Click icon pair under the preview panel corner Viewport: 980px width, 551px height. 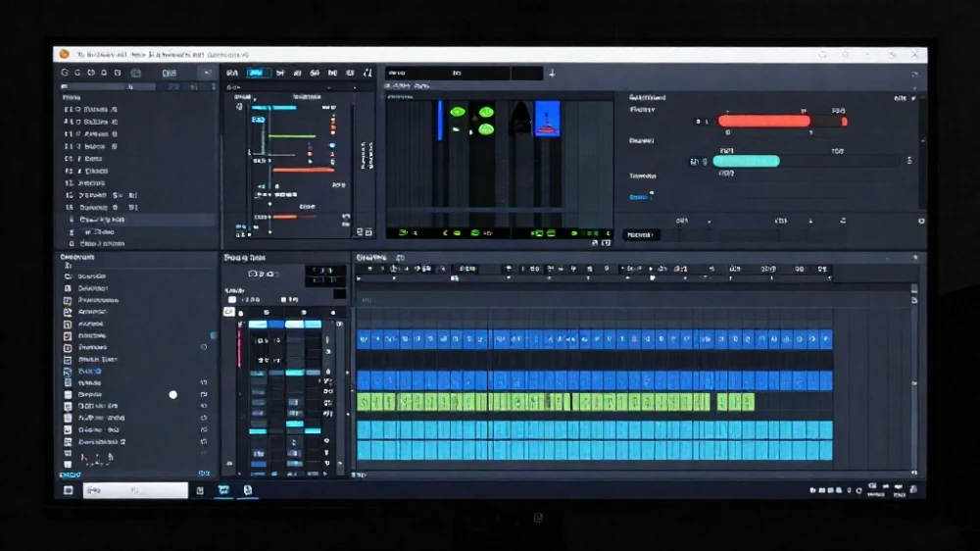[x=601, y=243]
